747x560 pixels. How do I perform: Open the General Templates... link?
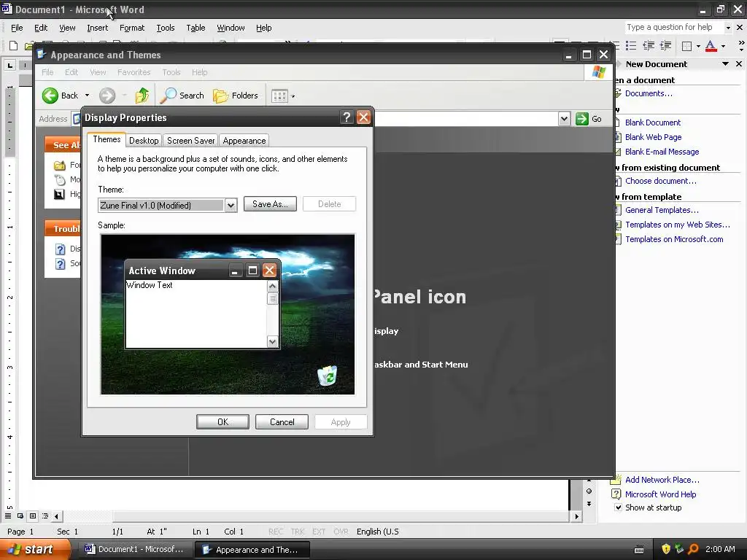tap(662, 210)
